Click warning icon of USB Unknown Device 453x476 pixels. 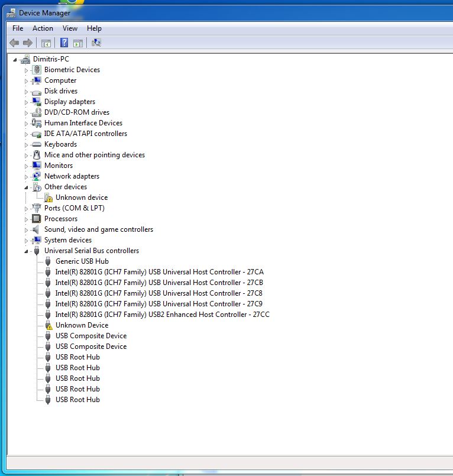tap(48, 325)
